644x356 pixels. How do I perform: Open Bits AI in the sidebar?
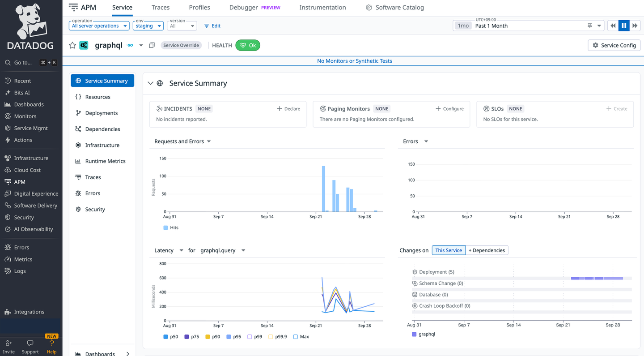point(22,93)
